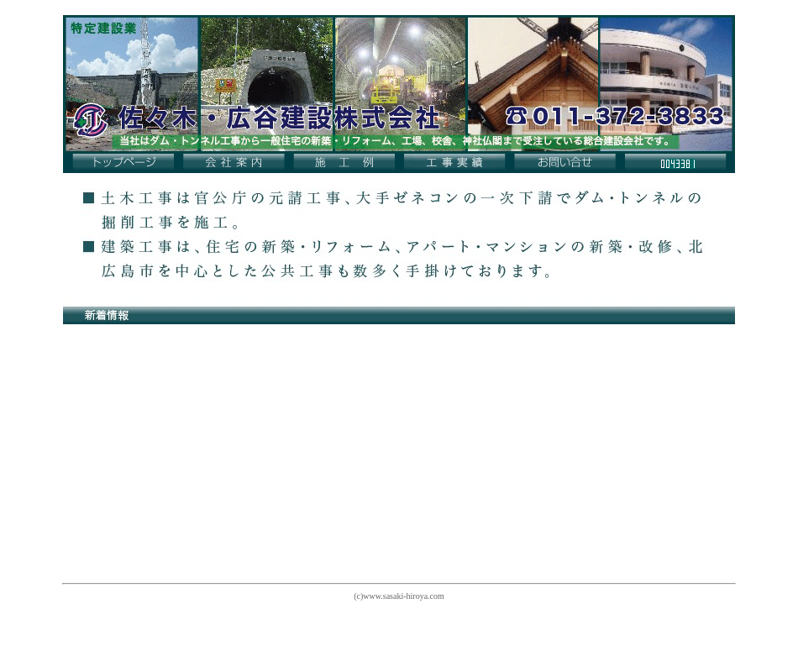Click the phone number 011-372-3833
This screenshot has height=672, width=798.
tap(627, 117)
